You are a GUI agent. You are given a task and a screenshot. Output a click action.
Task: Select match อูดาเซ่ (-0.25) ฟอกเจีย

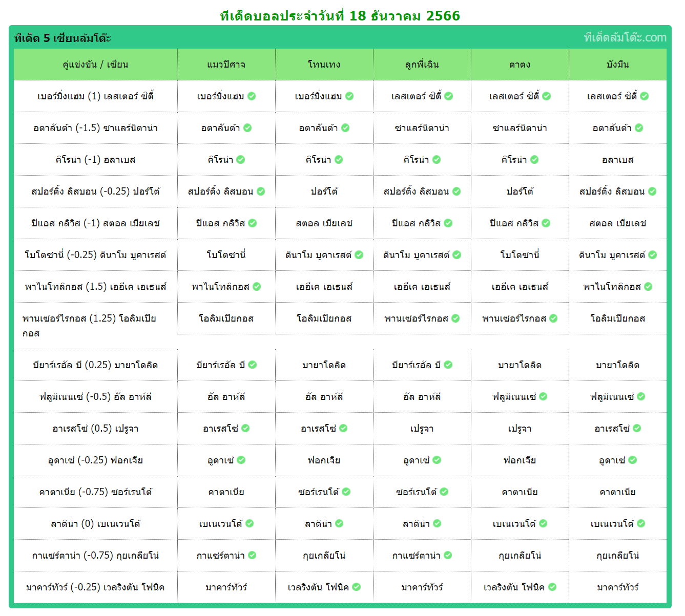pyautogui.click(x=95, y=460)
